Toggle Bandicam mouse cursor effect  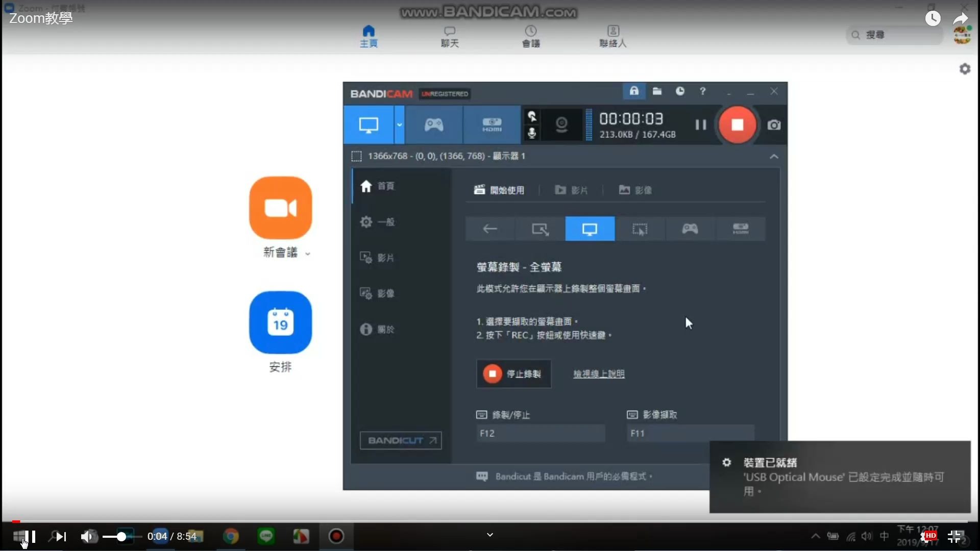tap(532, 116)
